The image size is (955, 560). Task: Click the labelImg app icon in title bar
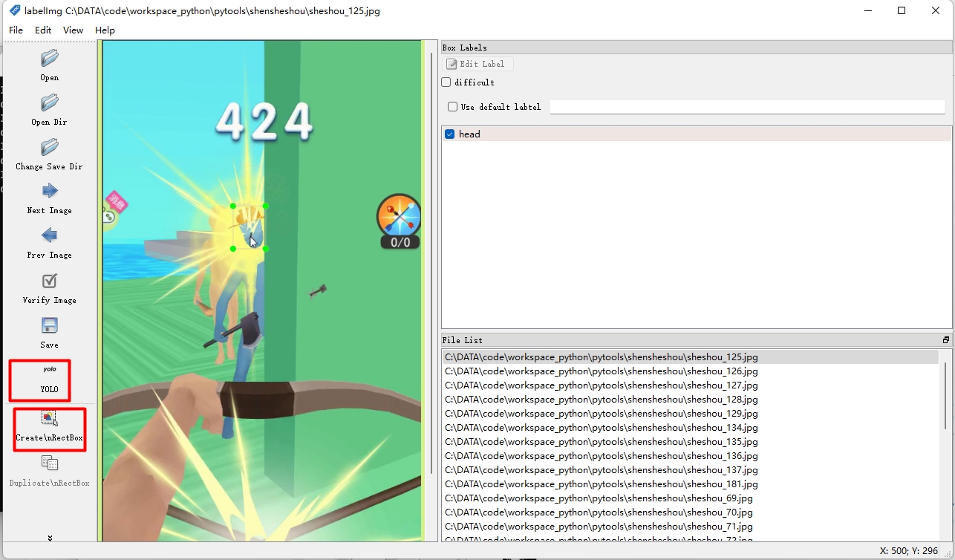[x=15, y=10]
